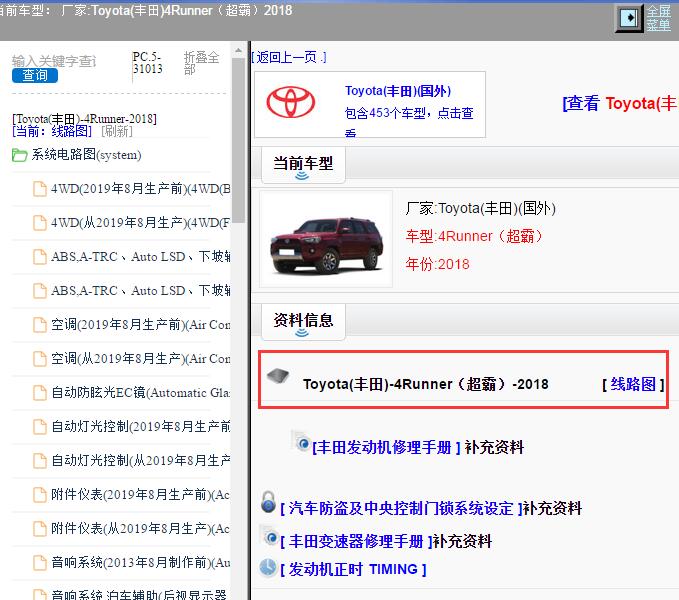Screen dimensions: 679x600
Task: Open 4WD(2019年8月生产前) document
Action: point(140,189)
